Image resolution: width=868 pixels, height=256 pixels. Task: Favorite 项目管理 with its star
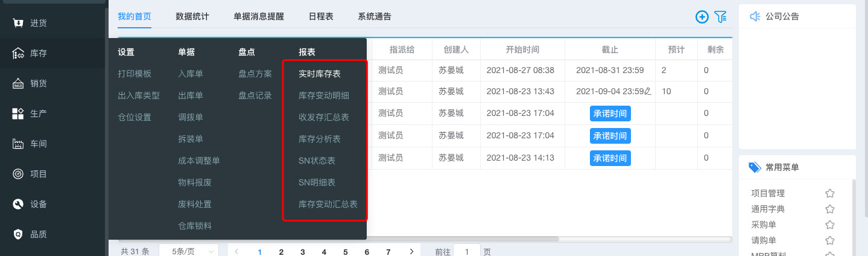click(830, 193)
